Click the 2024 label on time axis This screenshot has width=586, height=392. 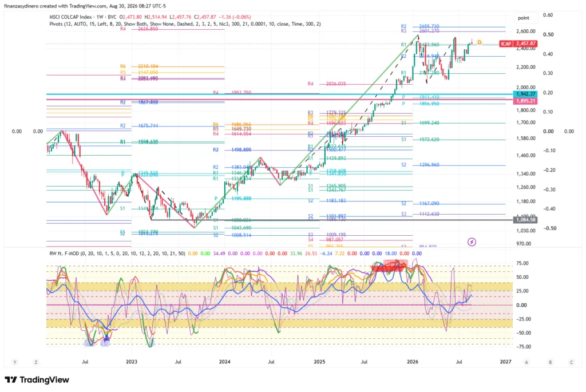tap(224, 362)
